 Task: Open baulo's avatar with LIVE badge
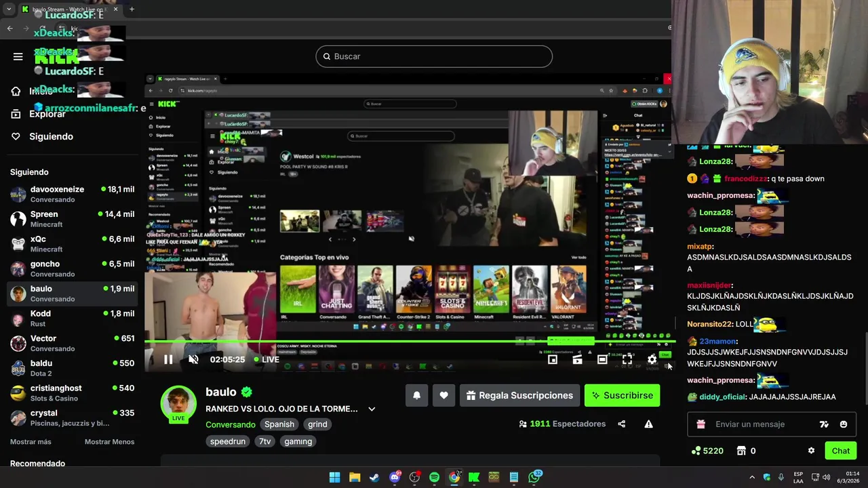(x=178, y=404)
